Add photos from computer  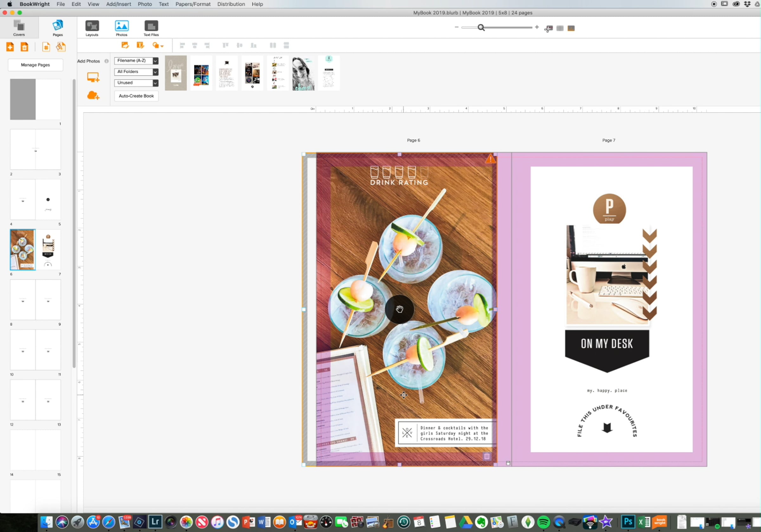tap(93, 78)
